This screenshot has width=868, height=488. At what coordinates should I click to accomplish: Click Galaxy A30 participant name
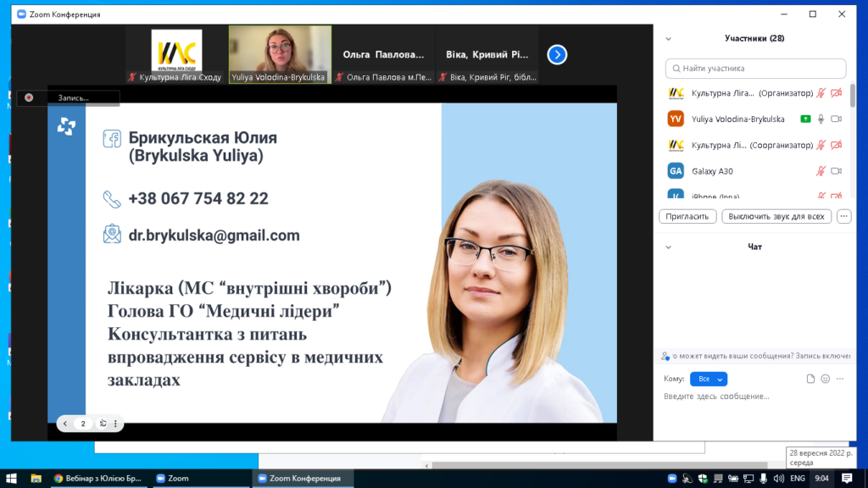point(712,171)
